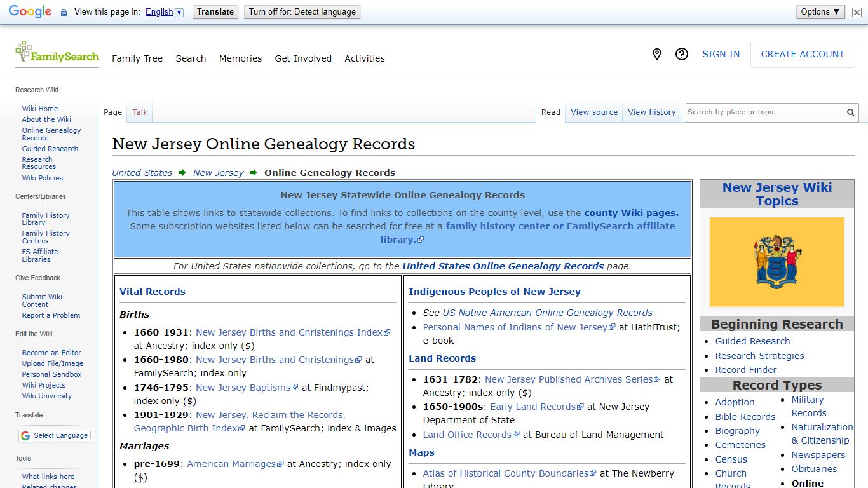Open Record Finder link
This screenshot has width=868, height=488.
coord(746,370)
